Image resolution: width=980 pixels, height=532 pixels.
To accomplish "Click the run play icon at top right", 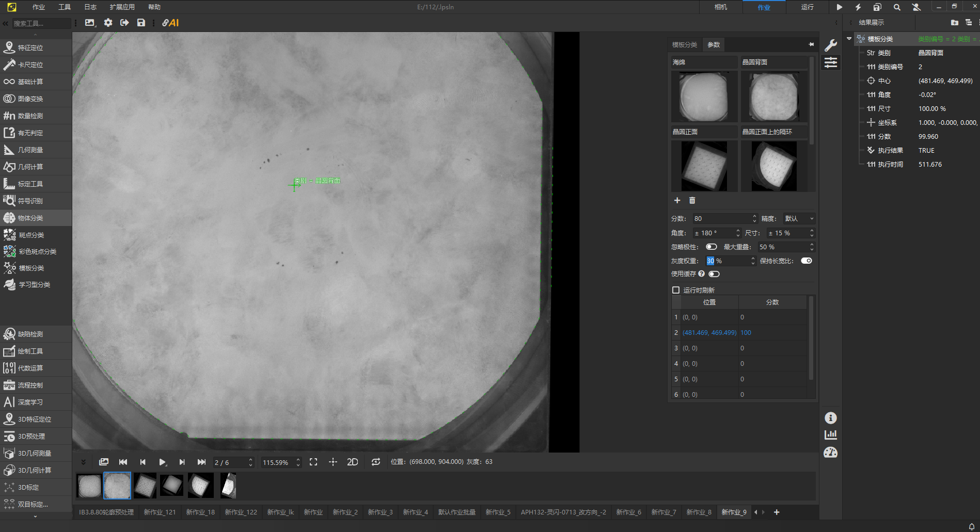I will point(840,7).
